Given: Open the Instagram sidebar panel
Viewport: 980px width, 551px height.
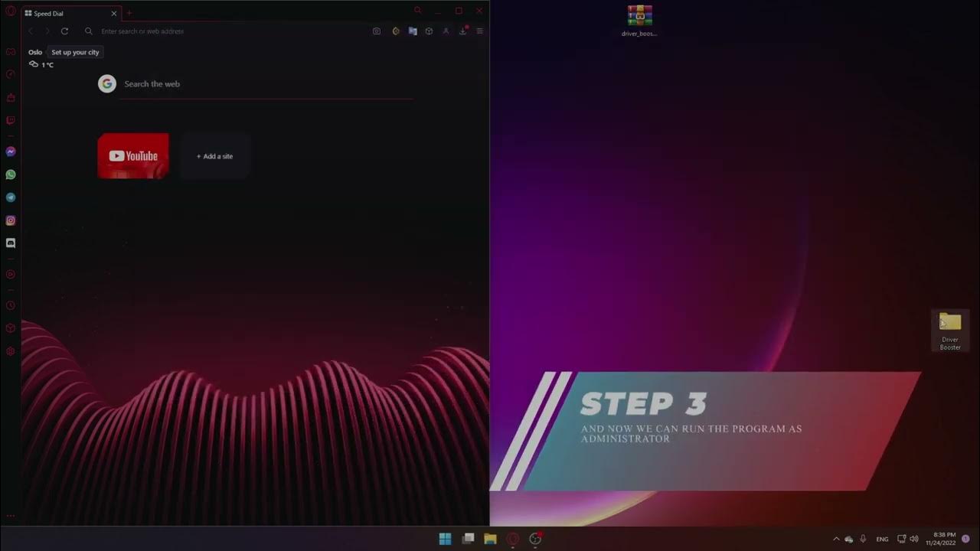Looking at the screenshot, I should click(x=11, y=220).
